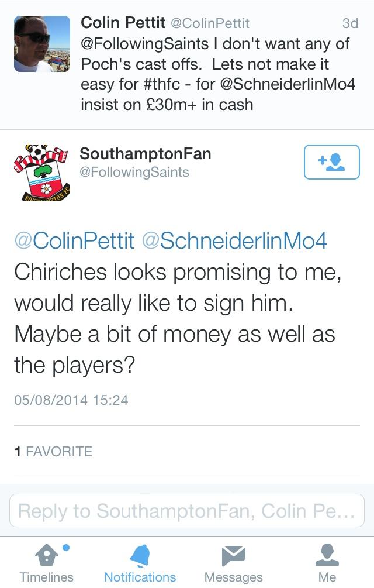Tap the @ColinPettit handle beside Colin's name

210,23
